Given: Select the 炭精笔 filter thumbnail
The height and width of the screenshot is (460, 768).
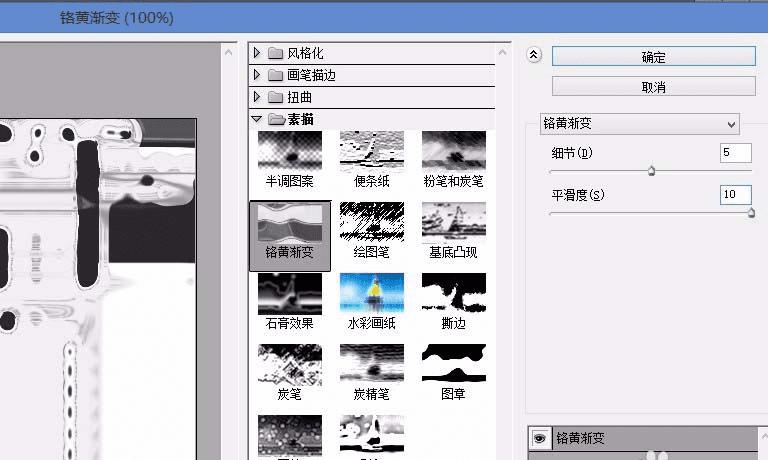Looking at the screenshot, I should [x=372, y=365].
